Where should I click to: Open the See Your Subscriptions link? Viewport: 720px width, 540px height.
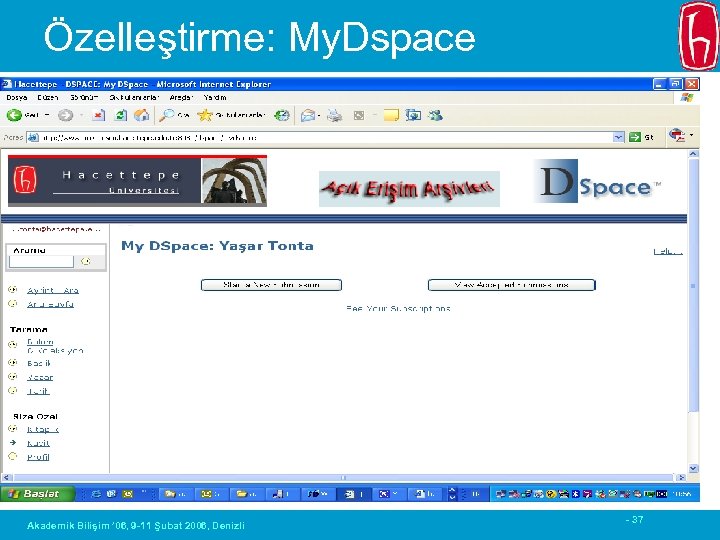pos(398,309)
